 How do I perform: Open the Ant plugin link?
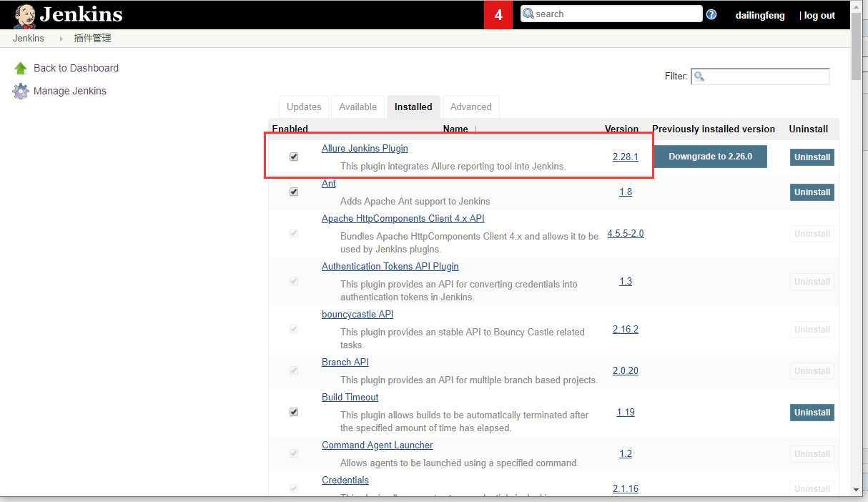329,183
